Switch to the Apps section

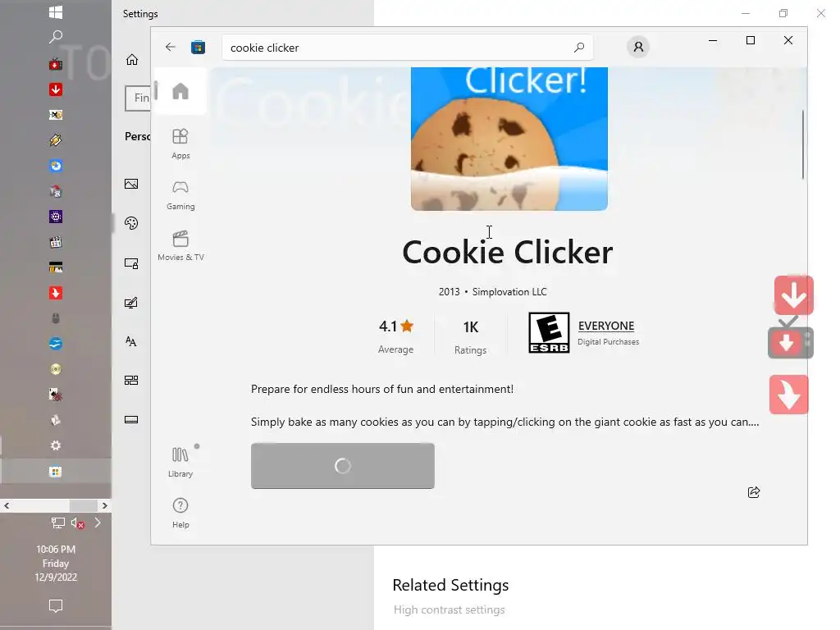click(x=180, y=144)
